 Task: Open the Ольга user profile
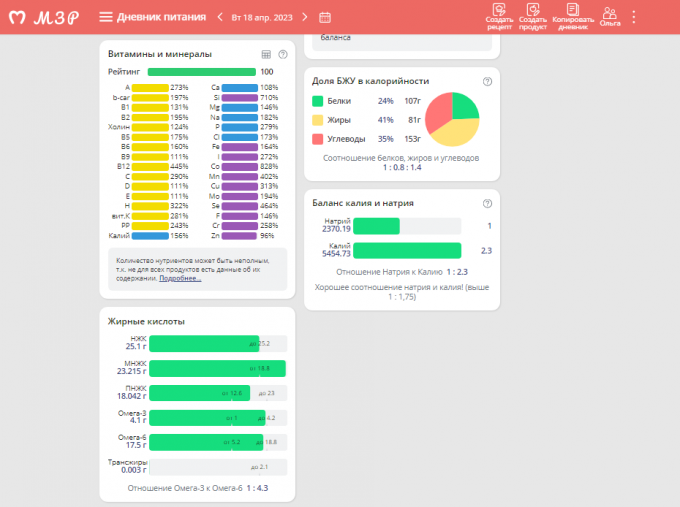[609, 16]
